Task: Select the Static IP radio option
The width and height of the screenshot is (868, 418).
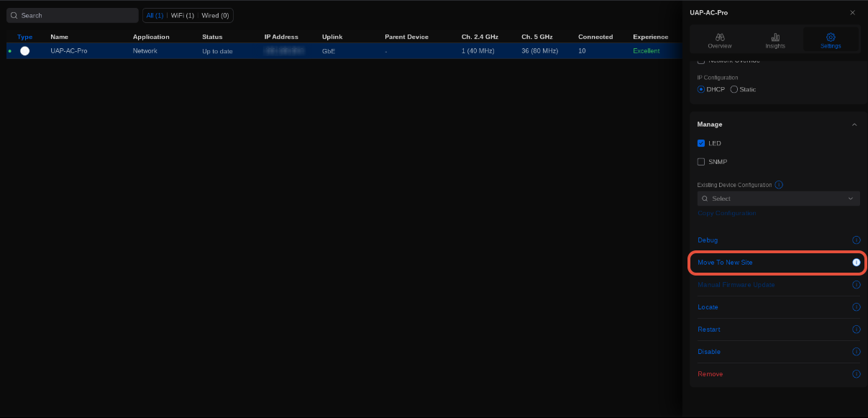Action: pyautogui.click(x=734, y=89)
